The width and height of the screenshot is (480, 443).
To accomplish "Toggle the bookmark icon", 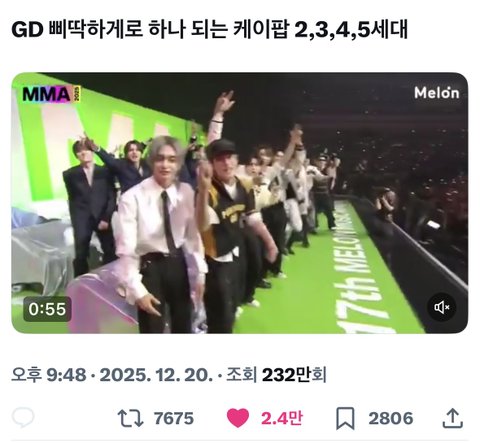I will click(x=345, y=419).
